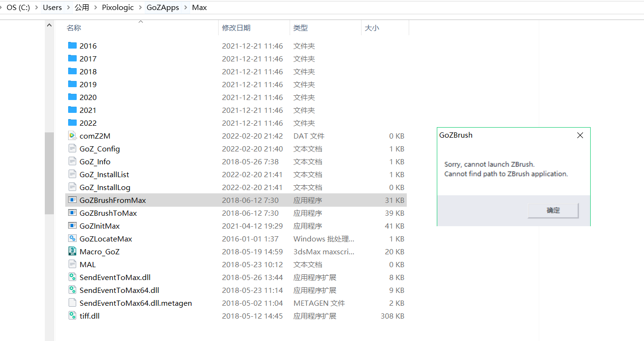Expand the chevron after Pixologic in path
Screen dimensions: 644x341
tap(141, 8)
